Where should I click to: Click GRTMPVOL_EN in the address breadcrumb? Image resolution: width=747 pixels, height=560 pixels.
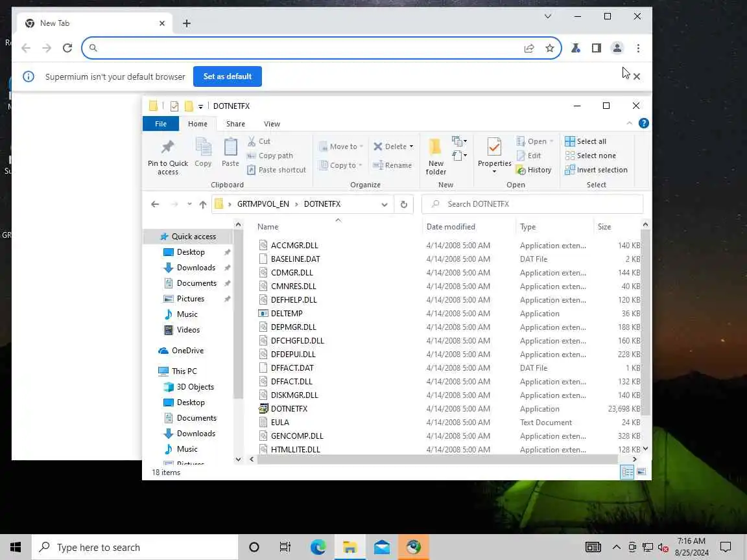(263, 204)
